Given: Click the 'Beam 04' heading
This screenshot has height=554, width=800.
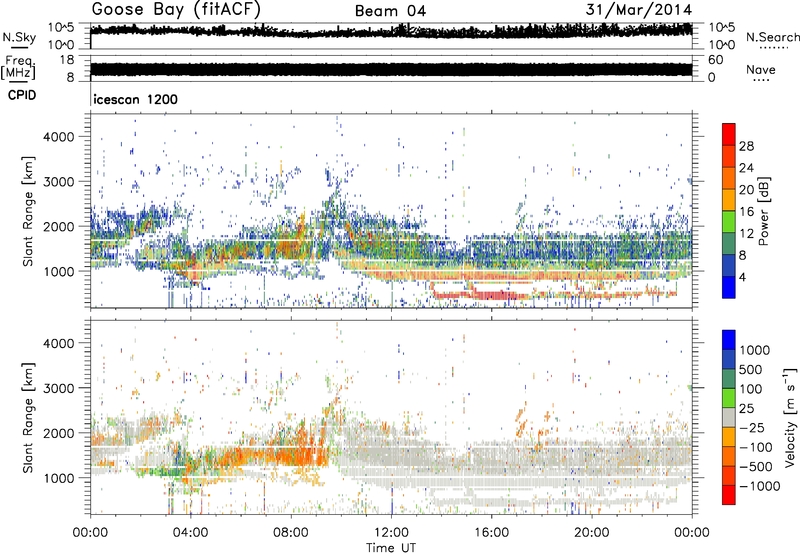Looking at the screenshot, I should coord(390,11).
